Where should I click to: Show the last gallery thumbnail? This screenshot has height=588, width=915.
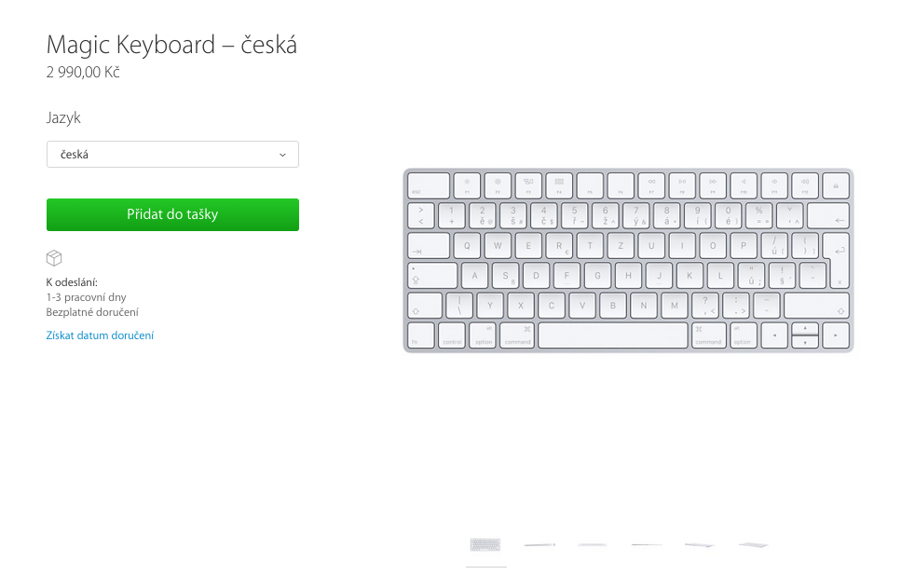753,545
